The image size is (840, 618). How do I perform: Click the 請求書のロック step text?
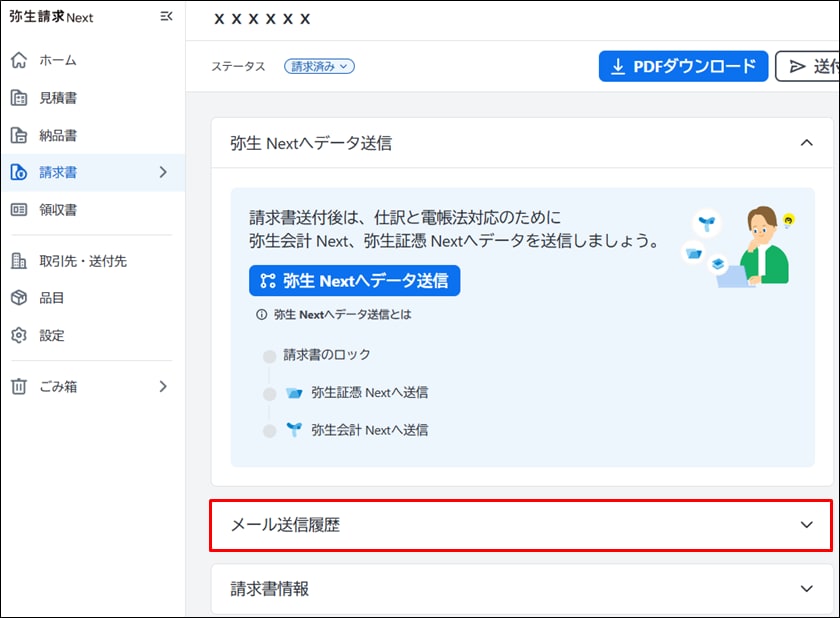click(327, 355)
